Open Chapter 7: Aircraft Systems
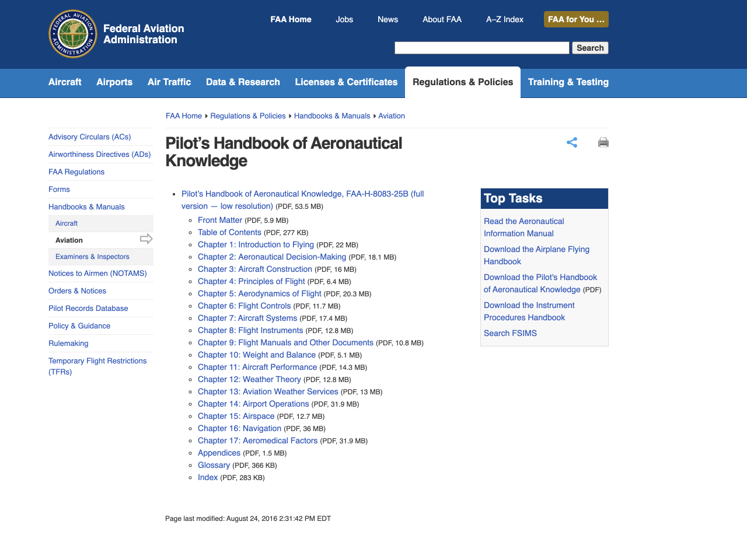This screenshot has width=747, height=560. pyautogui.click(x=247, y=318)
